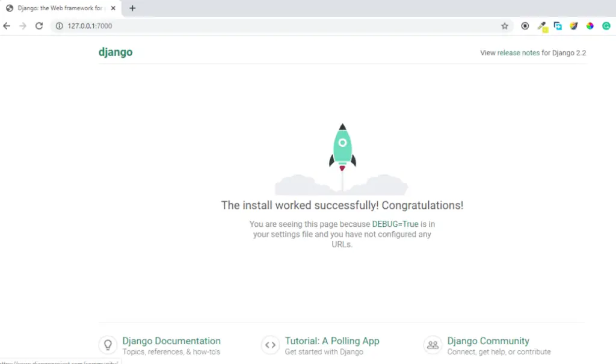Open Django Community link
Viewport: 616px width, 364px height.
pos(488,341)
